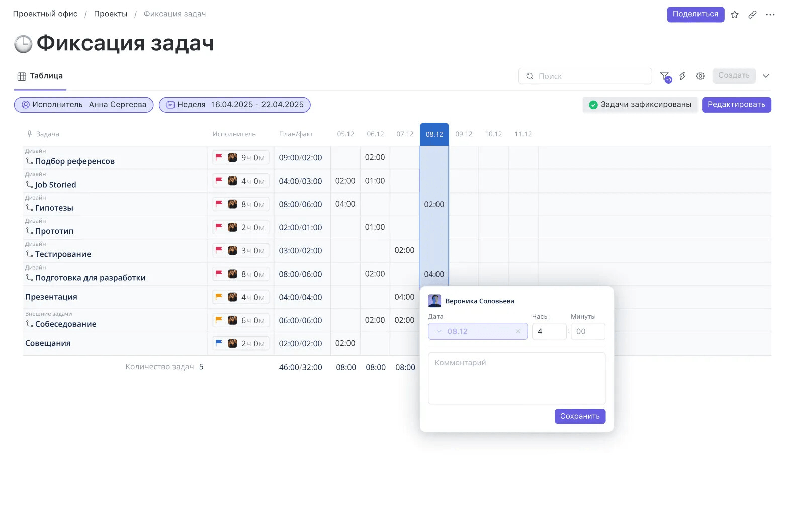
Task: Click 02:00 cell in Совещания row
Action: pyautogui.click(x=345, y=343)
